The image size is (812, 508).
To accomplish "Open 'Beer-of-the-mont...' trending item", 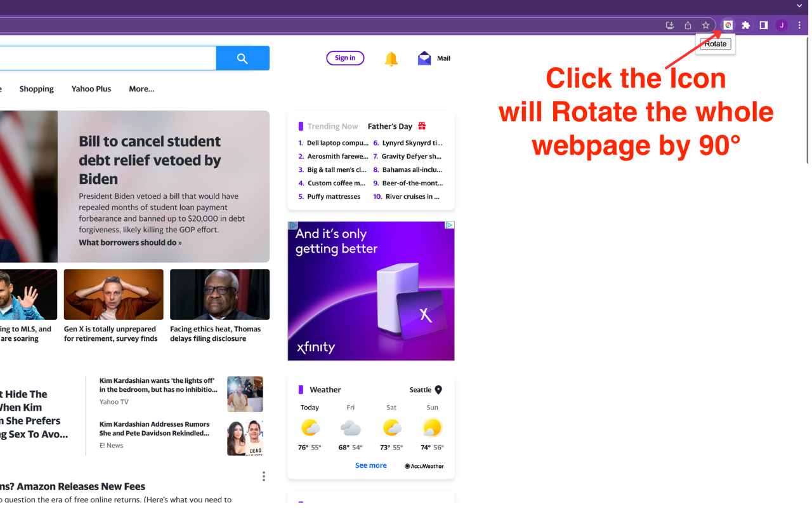I will (x=413, y=183).
